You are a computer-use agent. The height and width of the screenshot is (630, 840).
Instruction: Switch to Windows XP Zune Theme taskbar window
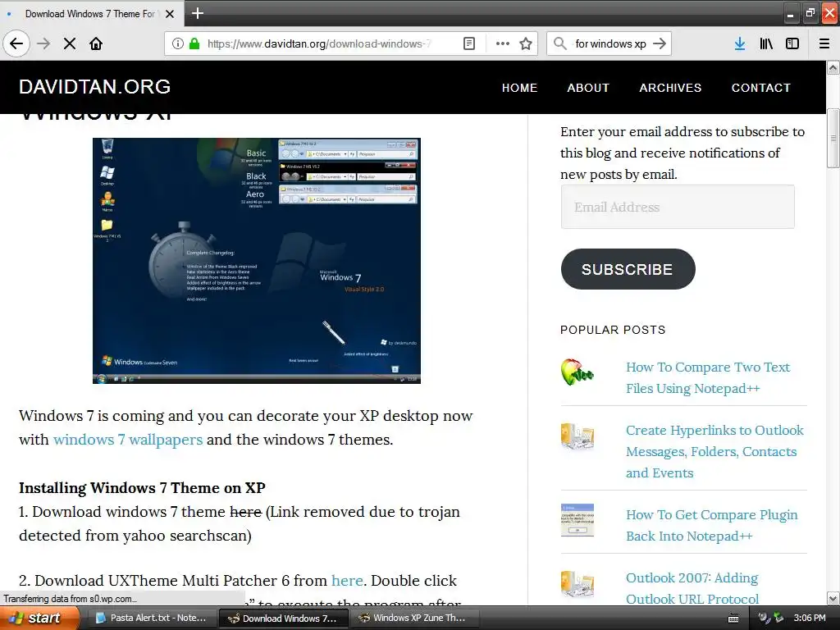coord(413,619)
